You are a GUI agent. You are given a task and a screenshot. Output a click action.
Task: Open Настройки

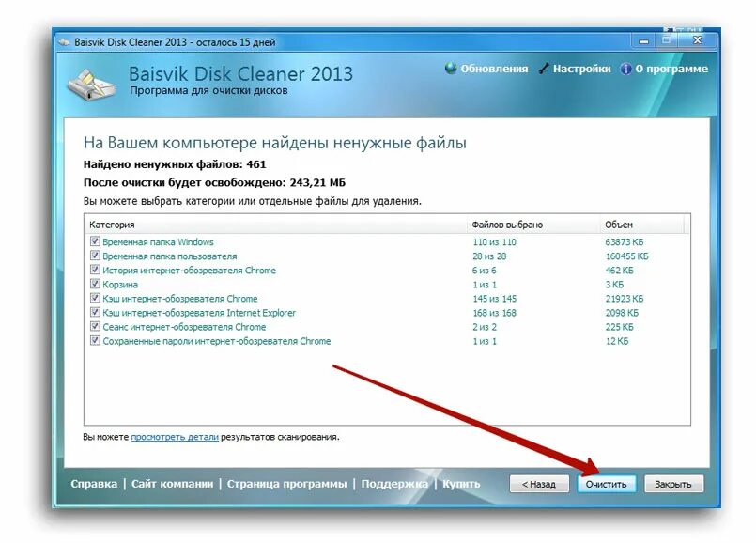click(581, 69)
